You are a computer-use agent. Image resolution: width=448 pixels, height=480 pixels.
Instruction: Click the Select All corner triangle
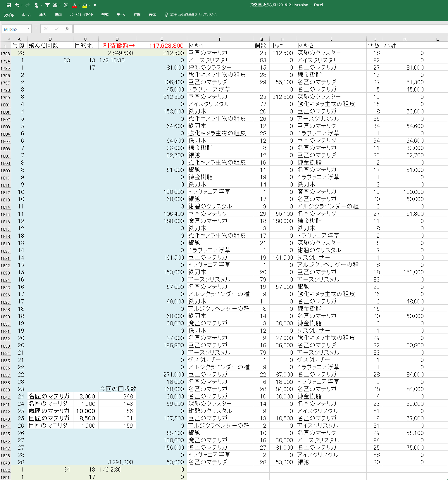pyautogui.click(x=8, y=39)
